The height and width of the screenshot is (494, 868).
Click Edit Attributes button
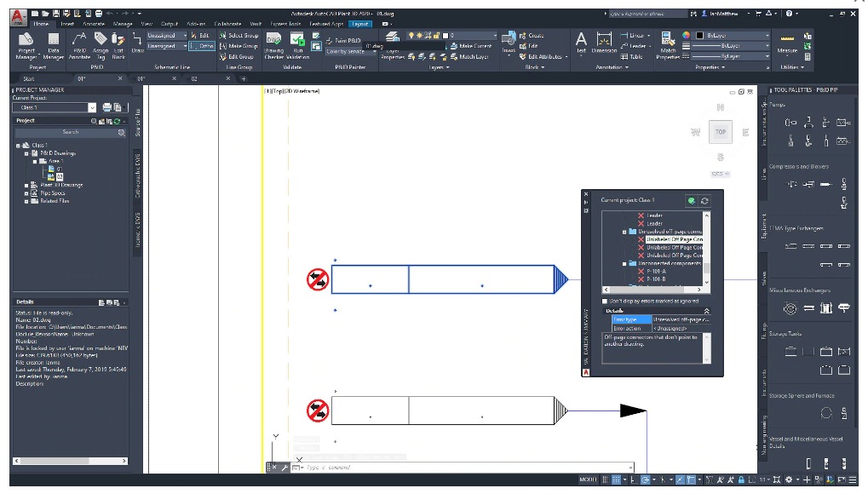click(x=543, y=56)
